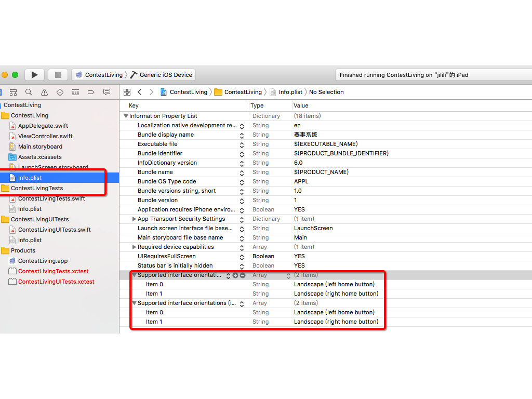Open the Search navigator

coord(29,92)
